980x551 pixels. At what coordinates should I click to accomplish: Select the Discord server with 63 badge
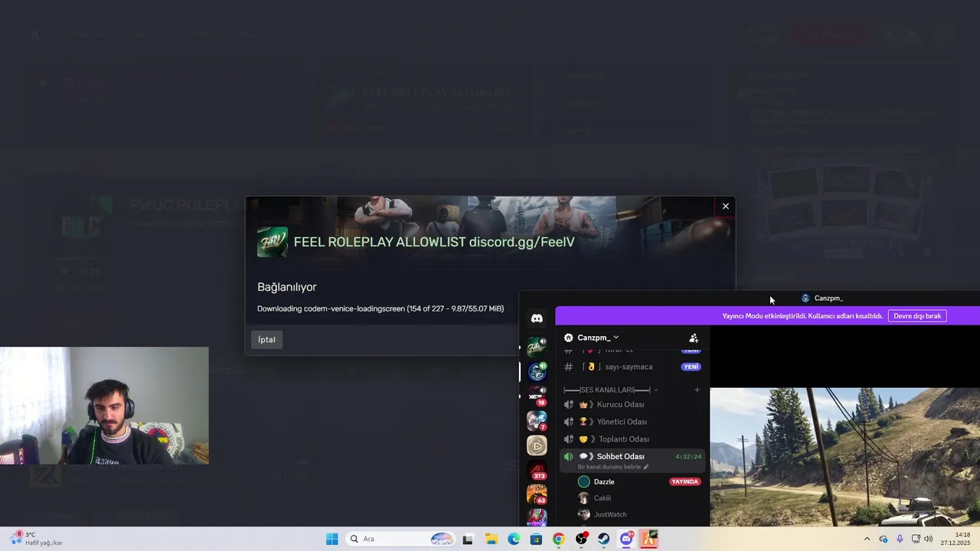[537, 494]
